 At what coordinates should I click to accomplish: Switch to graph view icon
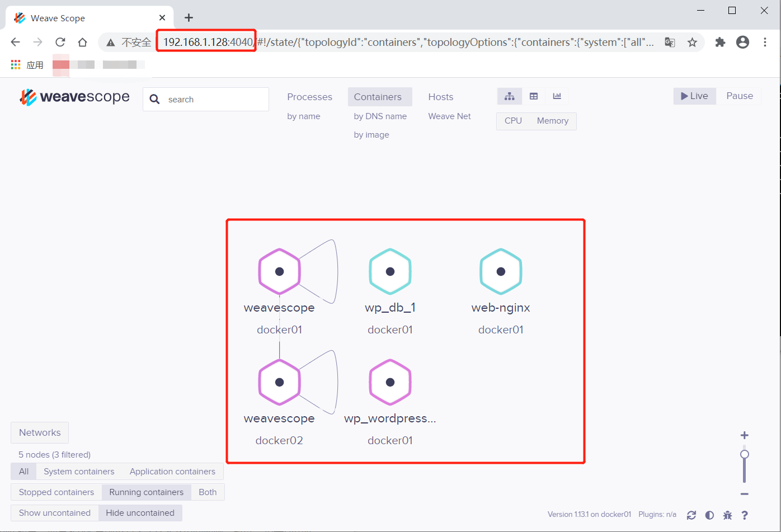[x=510, y=96]
